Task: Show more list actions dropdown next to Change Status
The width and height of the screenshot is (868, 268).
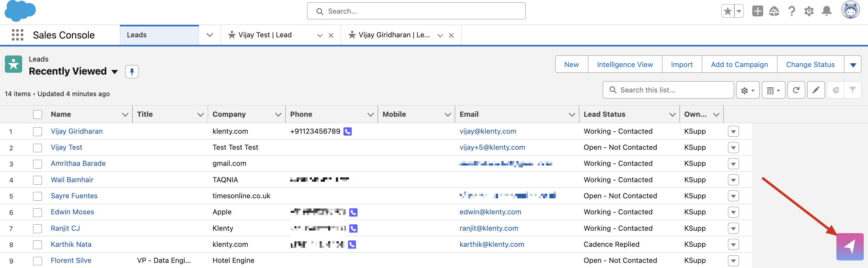Action: [x=853, y=64]
